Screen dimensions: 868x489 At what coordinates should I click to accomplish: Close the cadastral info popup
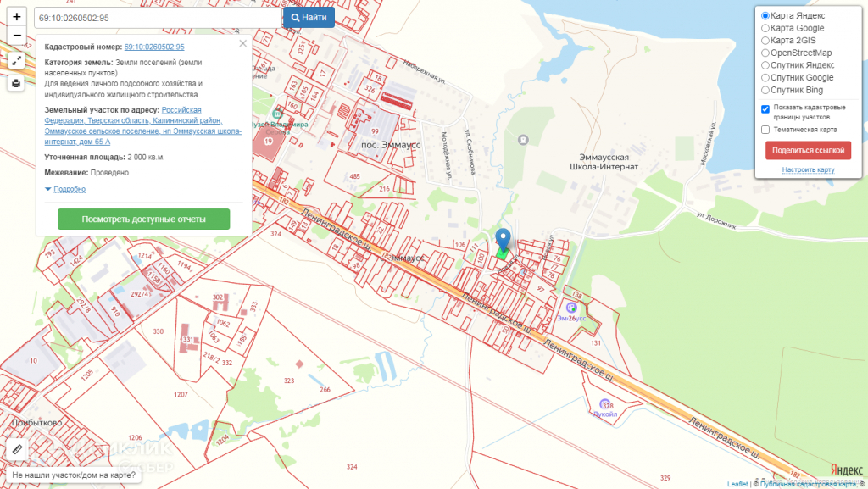[x=242, y=43]
